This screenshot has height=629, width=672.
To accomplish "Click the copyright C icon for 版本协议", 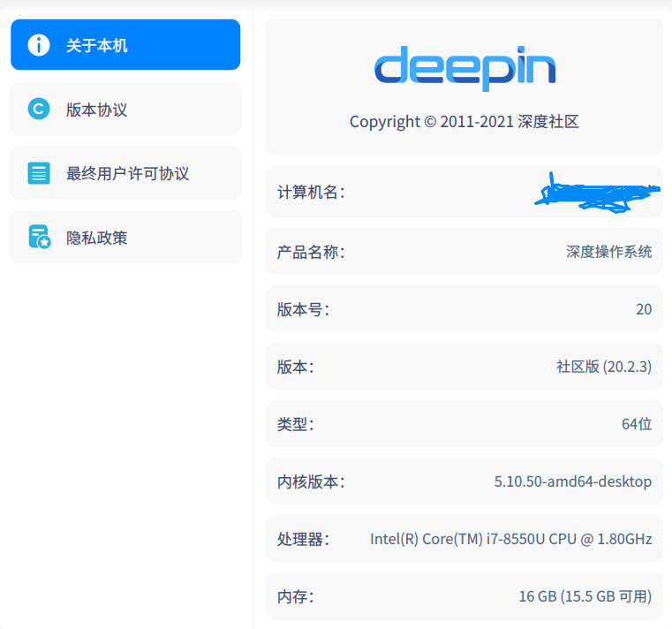I will (x=39, y=109).
